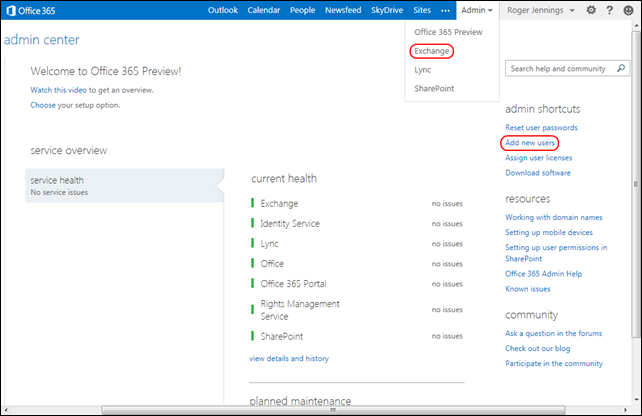Click Add new users shortcut
The width and height of the screenshot is (642, 416).
pyautogui.click(x=530, y=142)
